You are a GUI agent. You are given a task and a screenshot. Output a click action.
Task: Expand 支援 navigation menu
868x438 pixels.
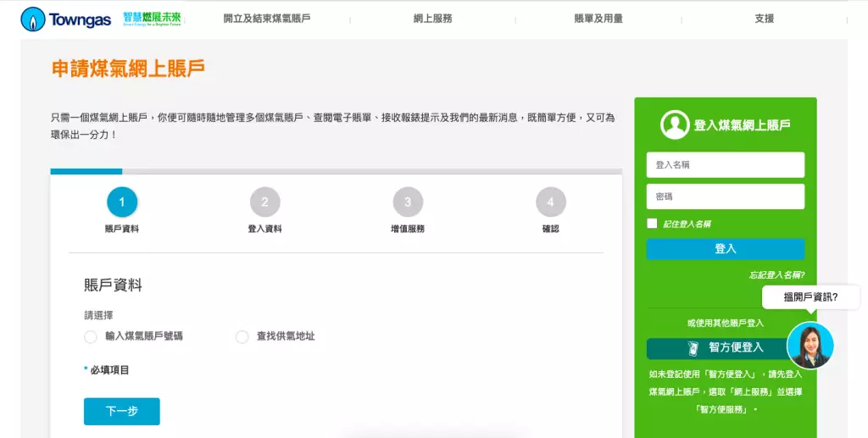point(764,19)
